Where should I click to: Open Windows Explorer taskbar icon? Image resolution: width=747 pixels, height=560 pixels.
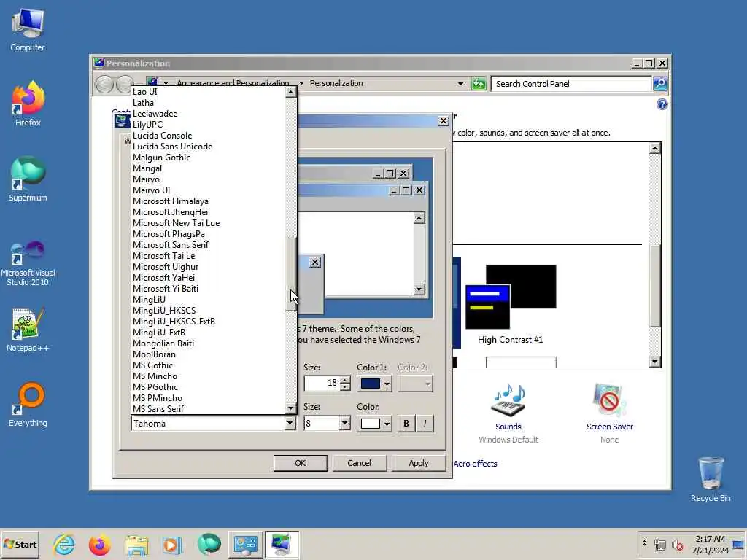coord(136,544)
